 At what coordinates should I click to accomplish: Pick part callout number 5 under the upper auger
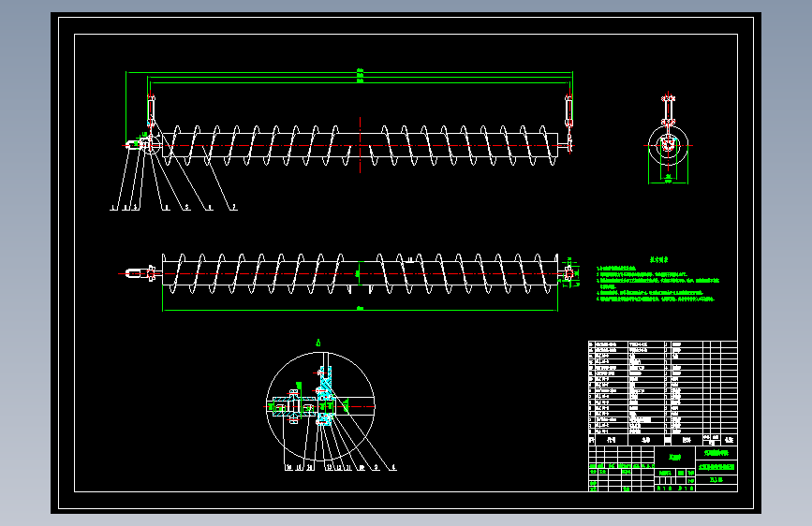(187, 207)
